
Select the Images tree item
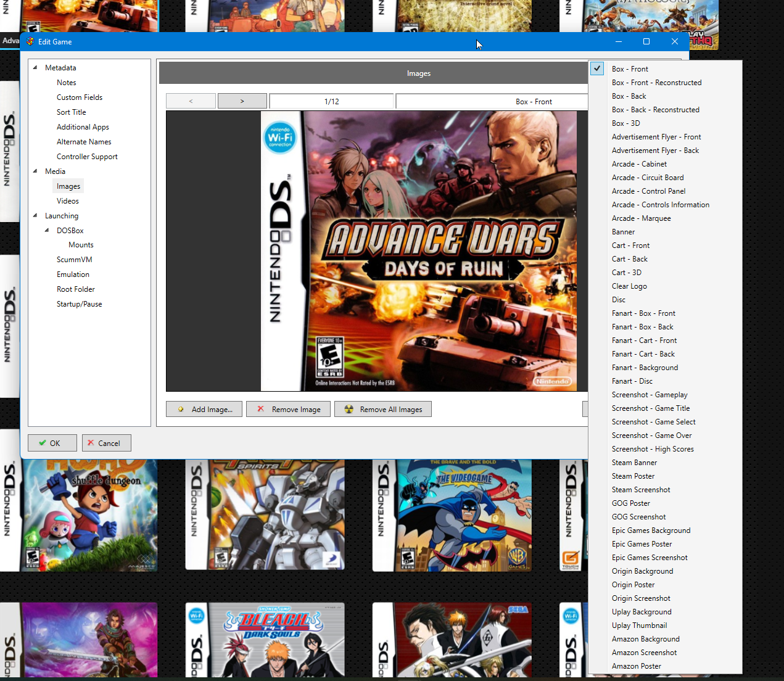tap(68, 186)
